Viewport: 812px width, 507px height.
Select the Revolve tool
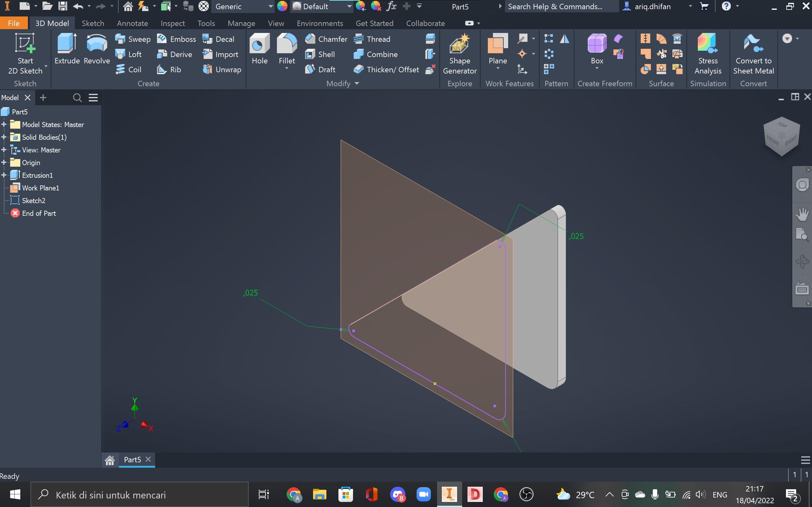[x=97, y=48]
